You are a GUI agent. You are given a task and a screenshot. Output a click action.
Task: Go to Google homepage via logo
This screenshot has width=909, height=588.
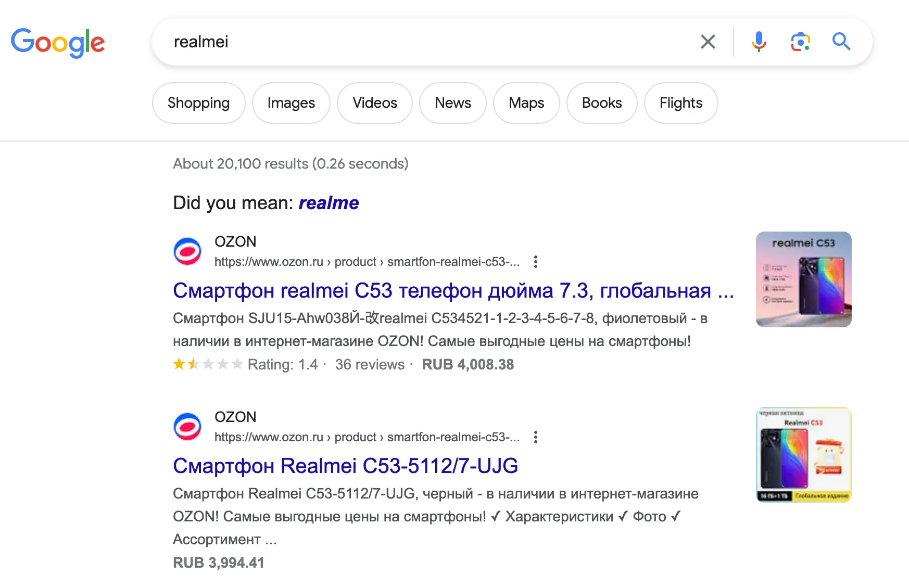click(58, 43)
